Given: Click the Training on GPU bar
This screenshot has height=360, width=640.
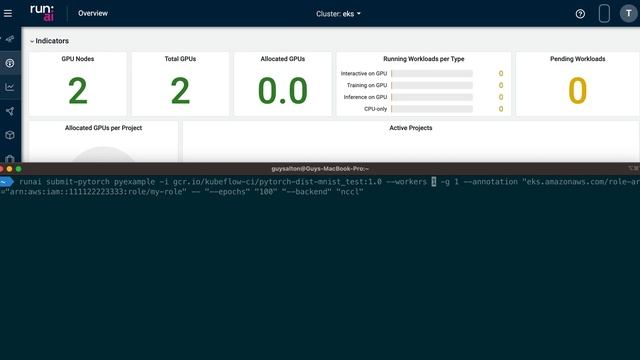Looking at the screenshot, I should (x=432, y=85).
